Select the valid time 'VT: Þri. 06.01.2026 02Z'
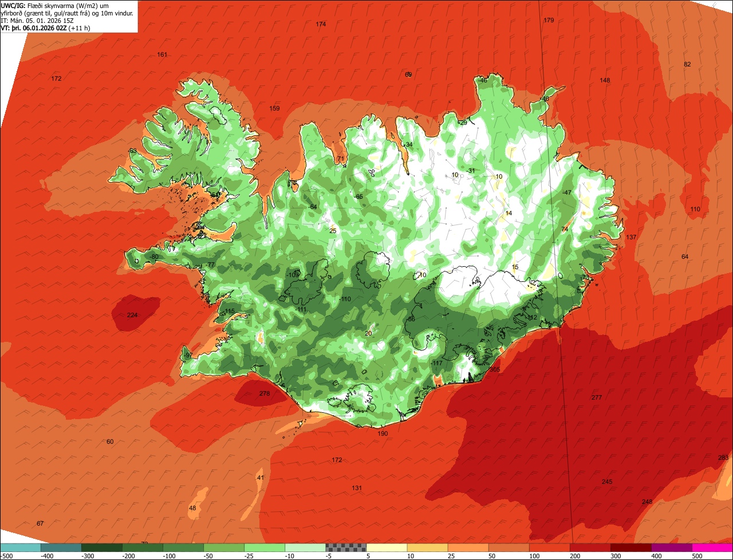This screenshot has width=733, height=560. [33, 28]
